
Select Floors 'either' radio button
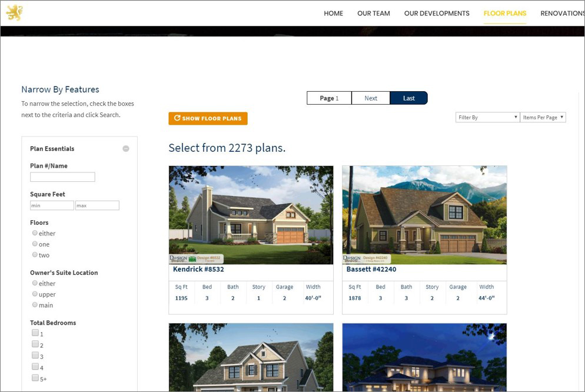point(35,232)
